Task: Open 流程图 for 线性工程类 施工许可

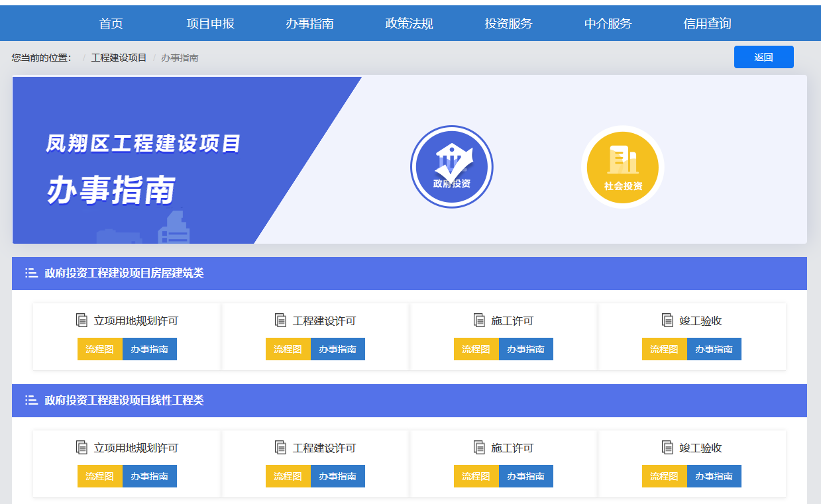Action: click(476, 476)
